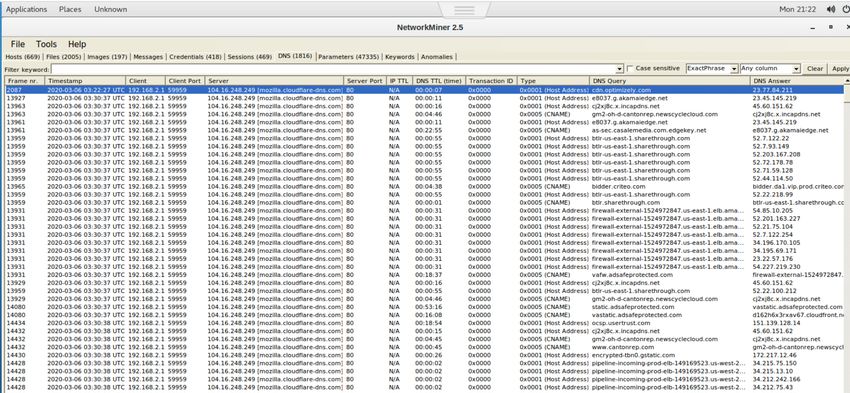Viewport: 850px width, 393px height.
Task: Open the Applications menu in top bar
Action: [x=26, y=9]
